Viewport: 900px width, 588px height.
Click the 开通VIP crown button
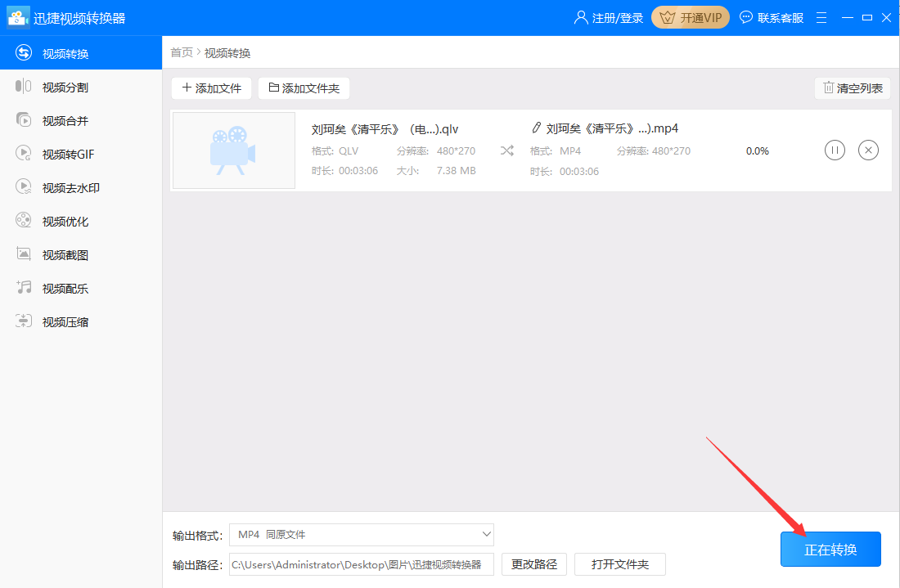click(x=691, y=18)
